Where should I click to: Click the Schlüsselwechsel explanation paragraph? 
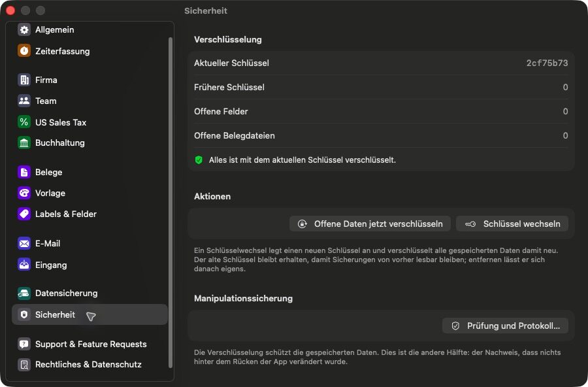pyautogui.click(x=376, y=260)
